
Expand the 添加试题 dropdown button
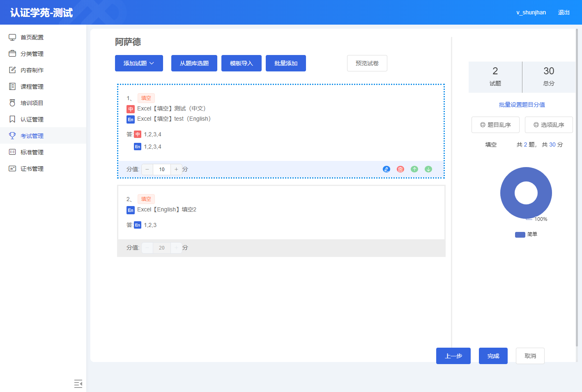[x=139, y=63]
